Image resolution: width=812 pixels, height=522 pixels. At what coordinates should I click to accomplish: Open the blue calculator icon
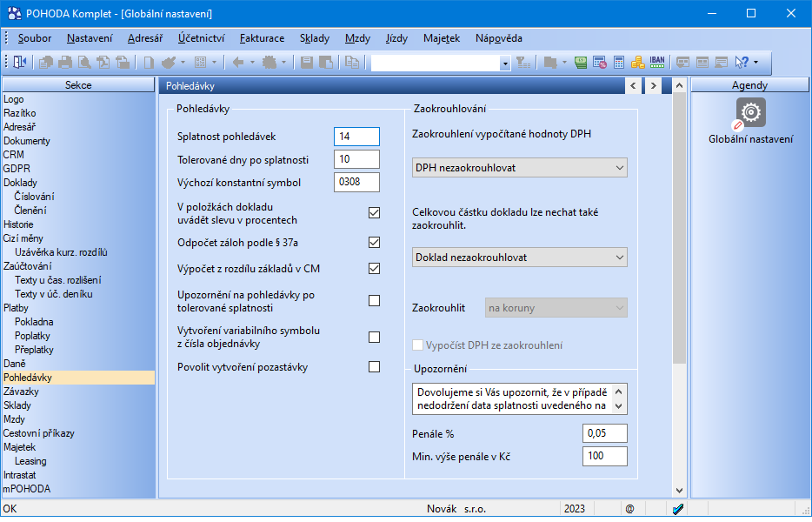tap(619, 63)
